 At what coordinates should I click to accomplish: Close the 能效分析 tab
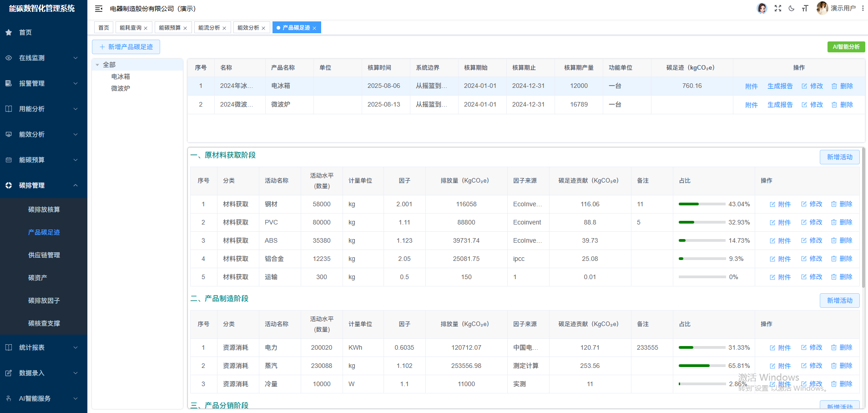263,27
